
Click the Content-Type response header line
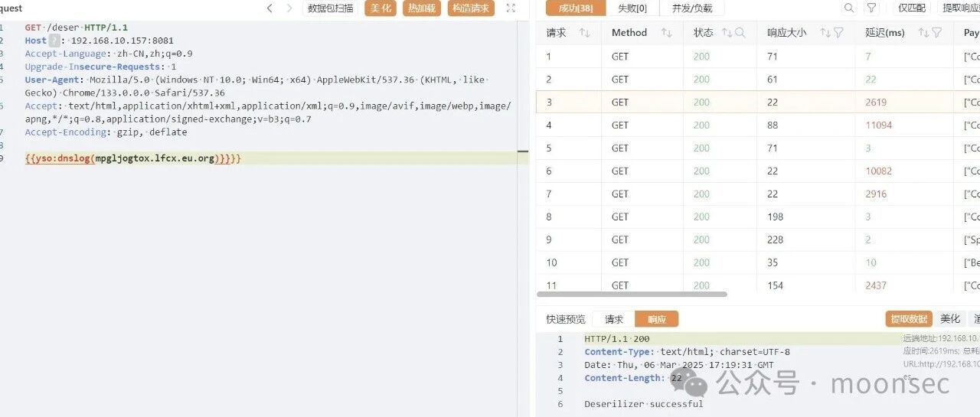[x=687, y=352]
